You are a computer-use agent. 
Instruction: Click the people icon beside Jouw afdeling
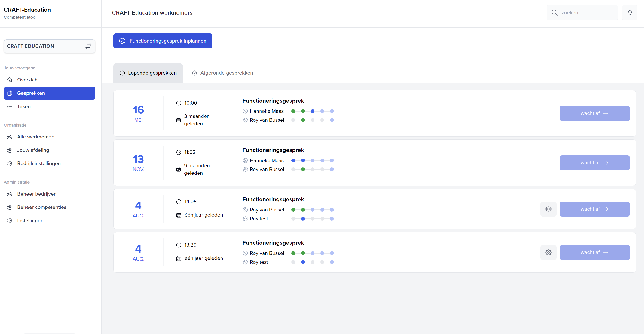[x=10, y=150]
